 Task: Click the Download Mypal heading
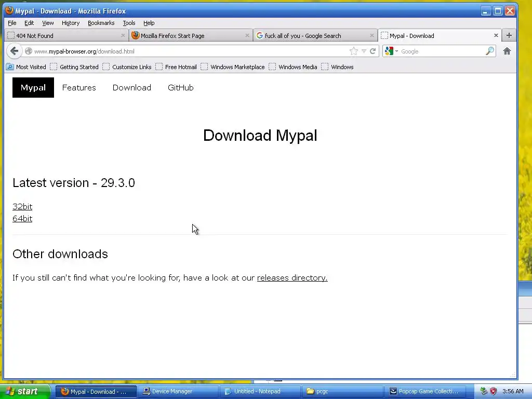(260, 136)
